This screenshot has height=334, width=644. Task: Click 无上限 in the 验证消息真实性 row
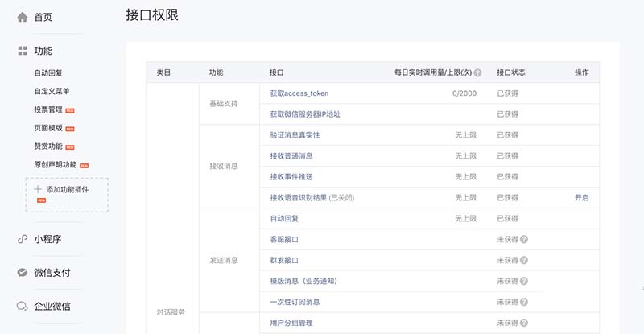(466, 135)
